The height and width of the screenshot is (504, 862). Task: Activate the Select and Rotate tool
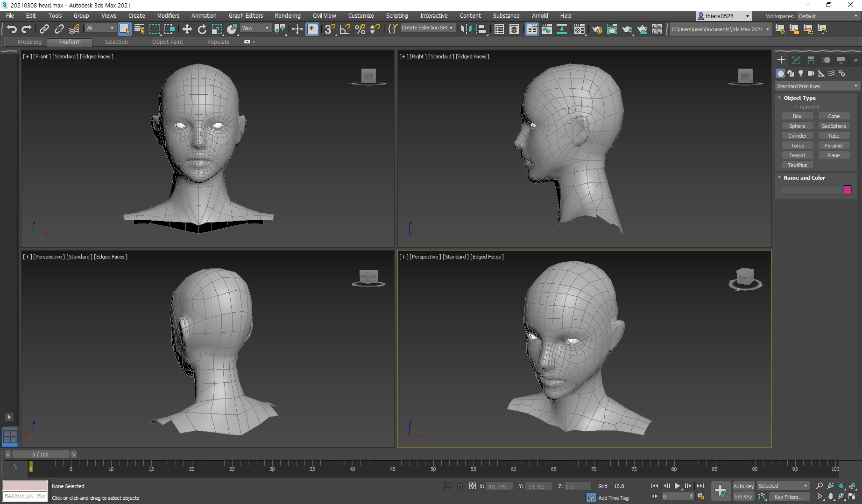click(202, 29)
